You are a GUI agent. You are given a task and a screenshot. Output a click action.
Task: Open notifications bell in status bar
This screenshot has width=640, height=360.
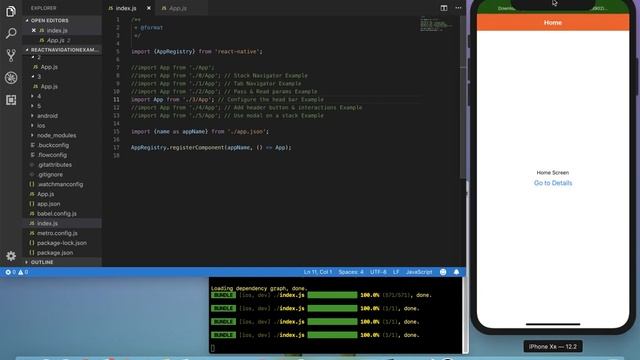click(456, 272)
